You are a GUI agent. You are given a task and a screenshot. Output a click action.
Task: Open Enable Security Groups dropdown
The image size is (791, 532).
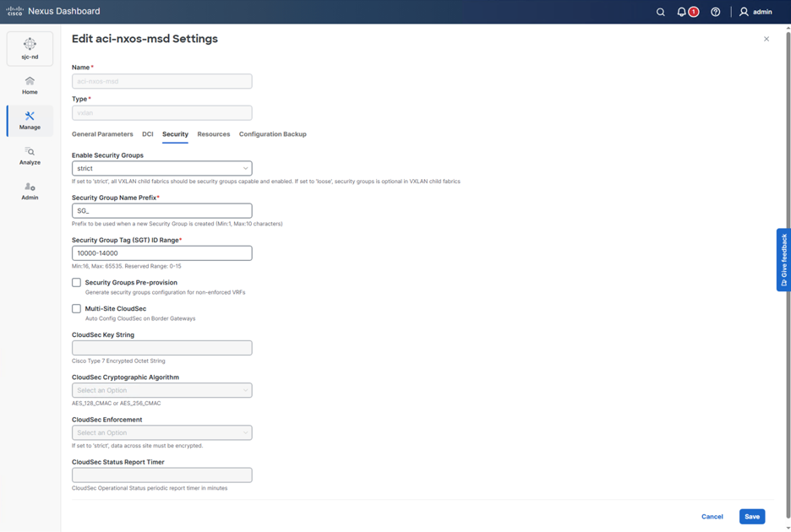tap(162, 168)
